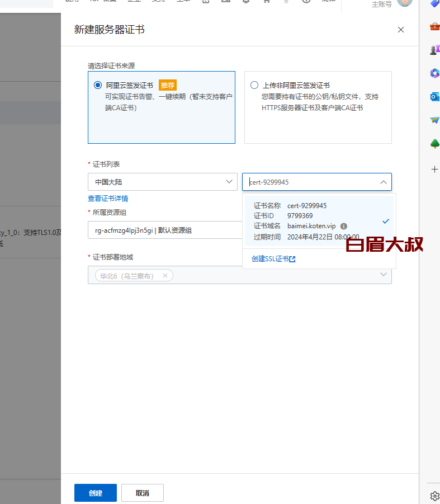Click the 取消 button
Screen dimensions: 440x504
point(142,493)
